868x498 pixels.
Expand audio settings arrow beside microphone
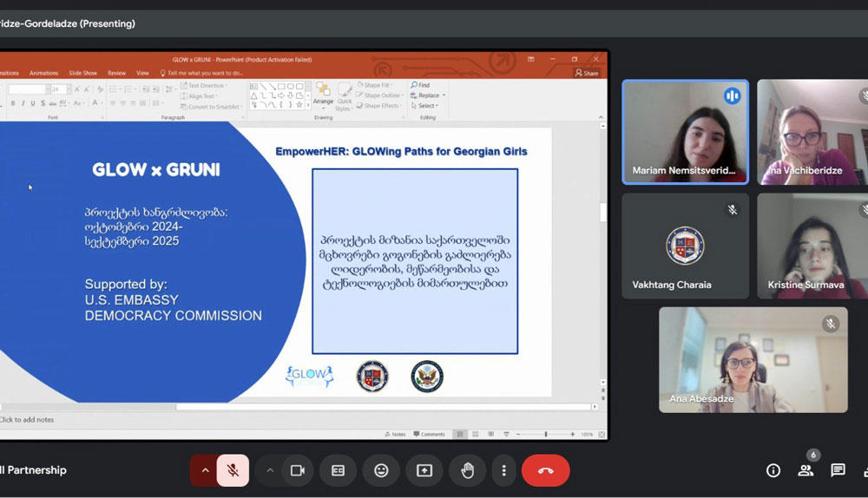point(205,470)
